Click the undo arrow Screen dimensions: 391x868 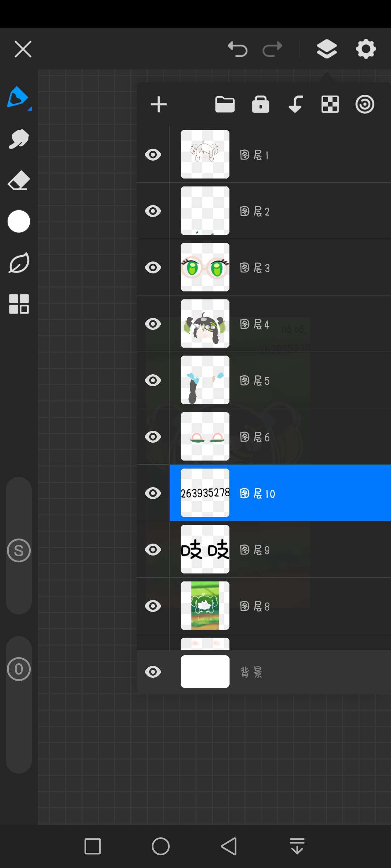coord(237,49)
